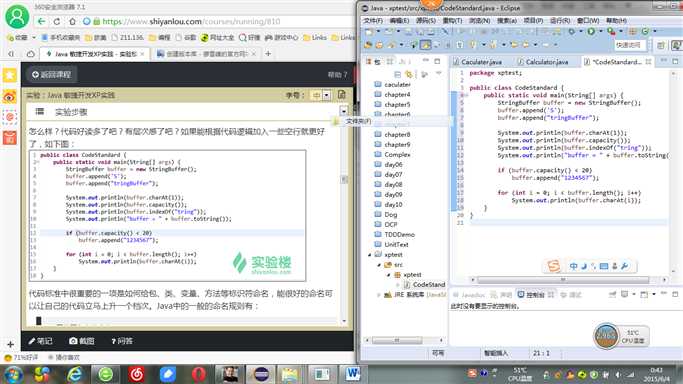Click the Sogou soft keyboard icon
The width and height of the screenshot is (683, 384).
pyautogui.click(x=604, y=266)
